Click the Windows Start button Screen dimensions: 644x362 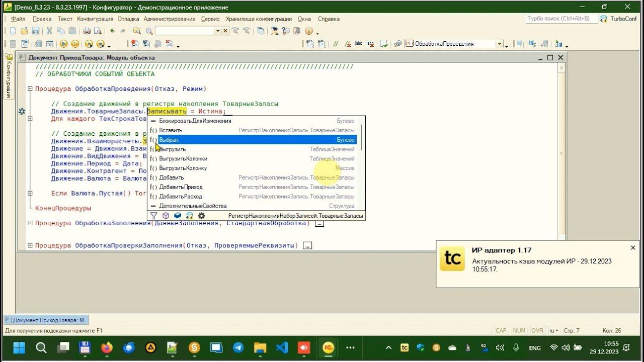pos(19,347)
